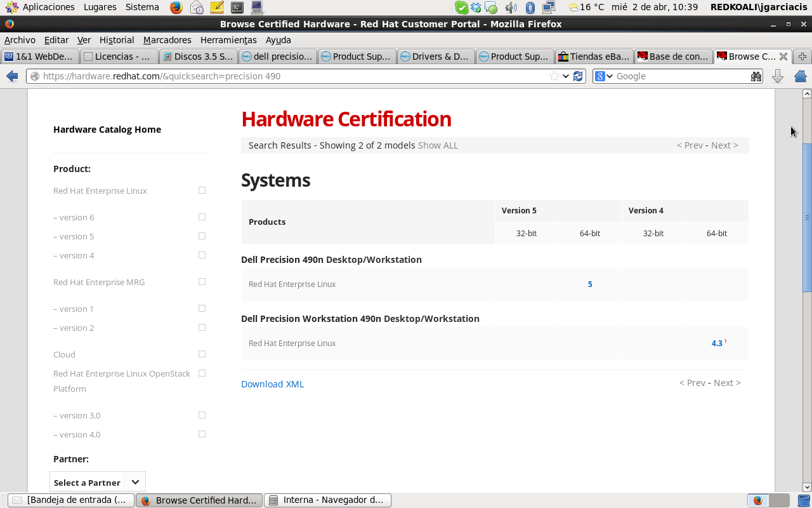Bookmark this page with the star icon
This screenshot has height=508, width=812.
click(554, 76)
